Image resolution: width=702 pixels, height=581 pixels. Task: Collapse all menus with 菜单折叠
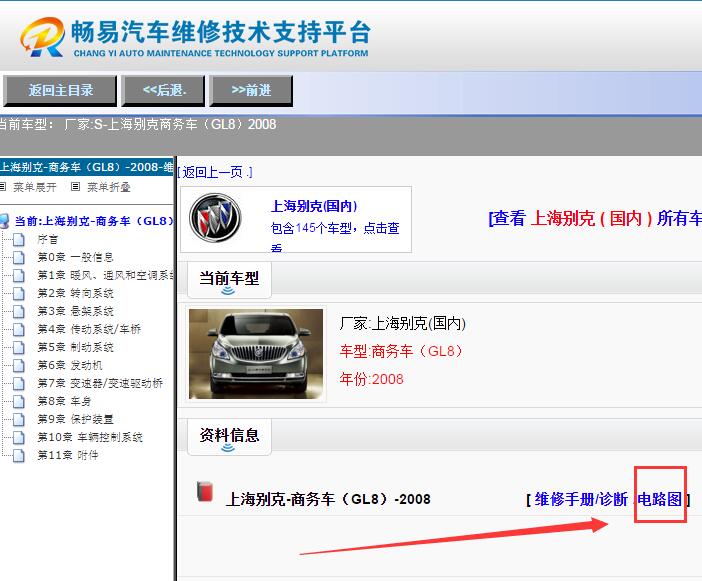[x=108, y=187]
